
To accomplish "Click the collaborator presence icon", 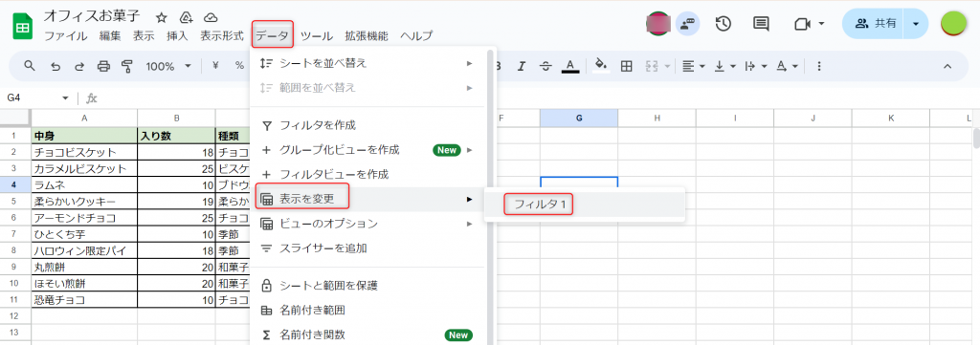I will (687, 24).
